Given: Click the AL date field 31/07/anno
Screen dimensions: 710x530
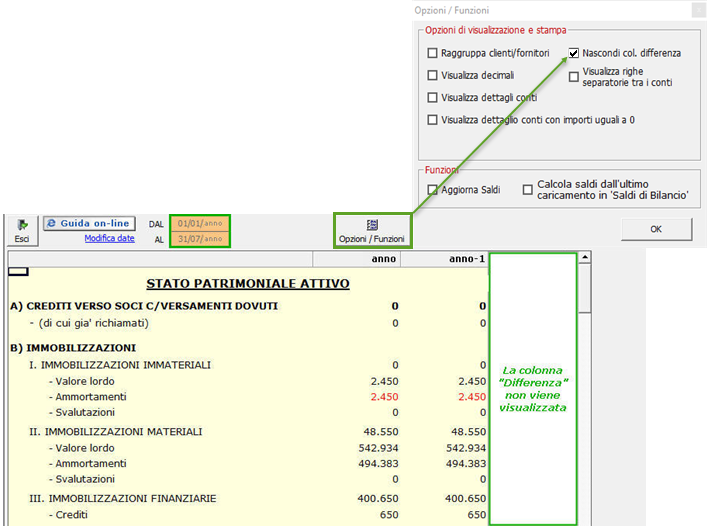Looking at the screenshot, I should click(x=200, y=239).
